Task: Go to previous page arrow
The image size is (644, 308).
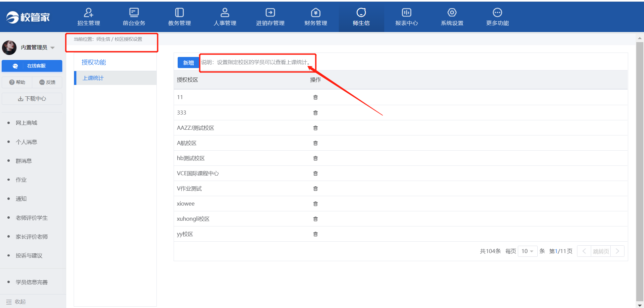Action: (584, 251)
